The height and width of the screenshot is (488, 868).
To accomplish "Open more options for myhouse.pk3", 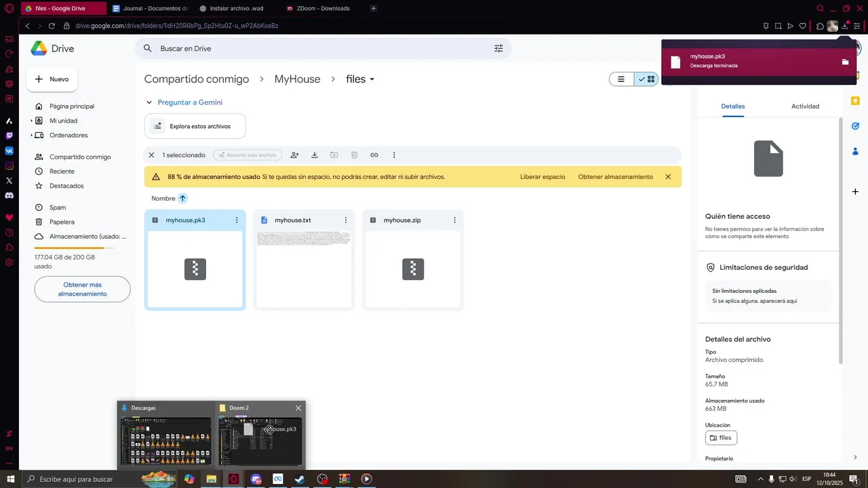I will [237, 220].
